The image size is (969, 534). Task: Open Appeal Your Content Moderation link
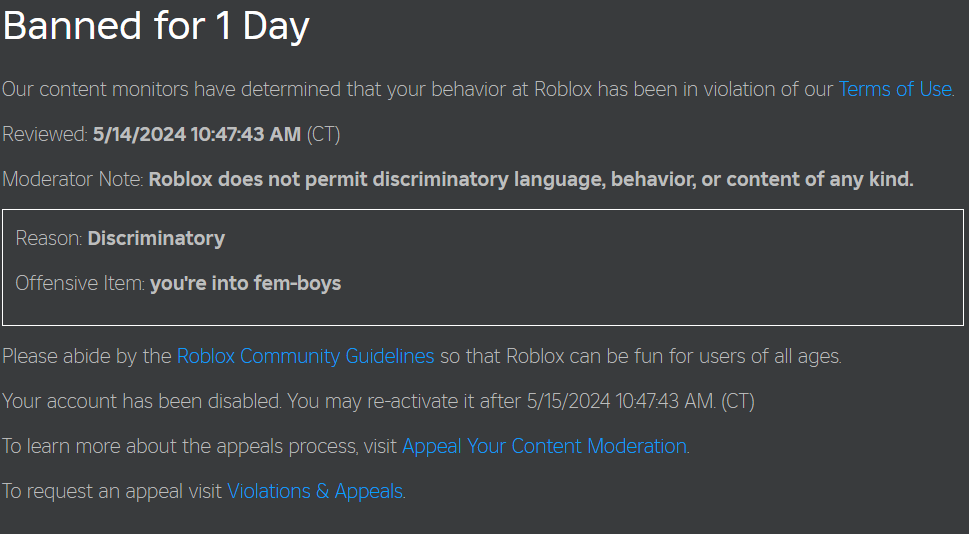[x=544, y=446]
